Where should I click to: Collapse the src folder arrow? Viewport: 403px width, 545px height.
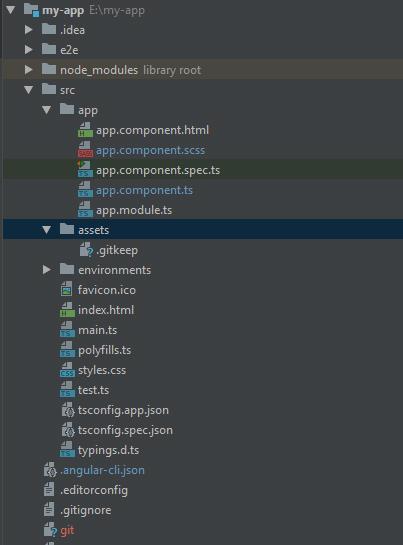coord(29,90)
